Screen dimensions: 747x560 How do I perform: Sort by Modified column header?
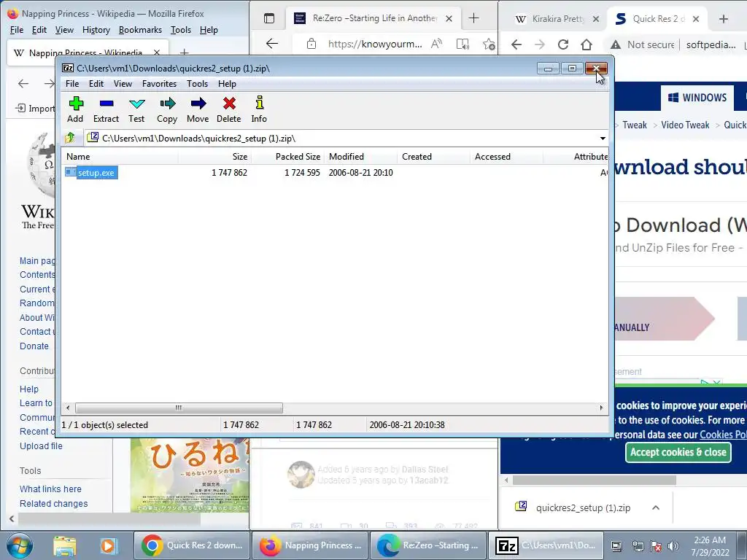click(x=360, y=157)
